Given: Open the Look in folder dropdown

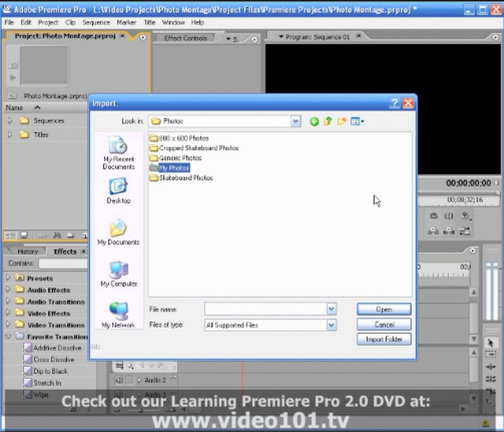Looking at the screenshot, I should point(295,121).
